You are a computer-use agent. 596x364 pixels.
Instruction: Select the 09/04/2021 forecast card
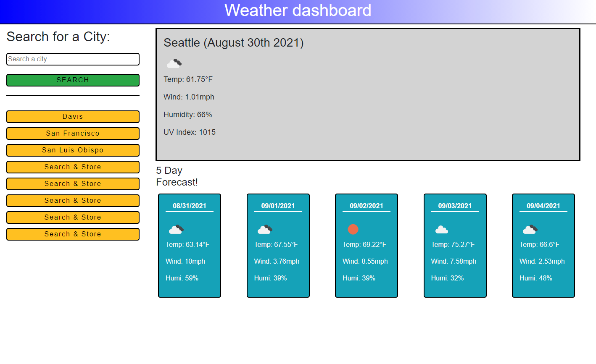543,246
